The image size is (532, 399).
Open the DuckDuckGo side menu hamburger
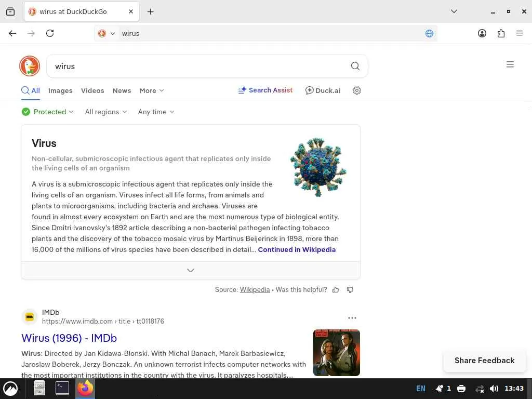pyautogui.click(x=510, y=64)
